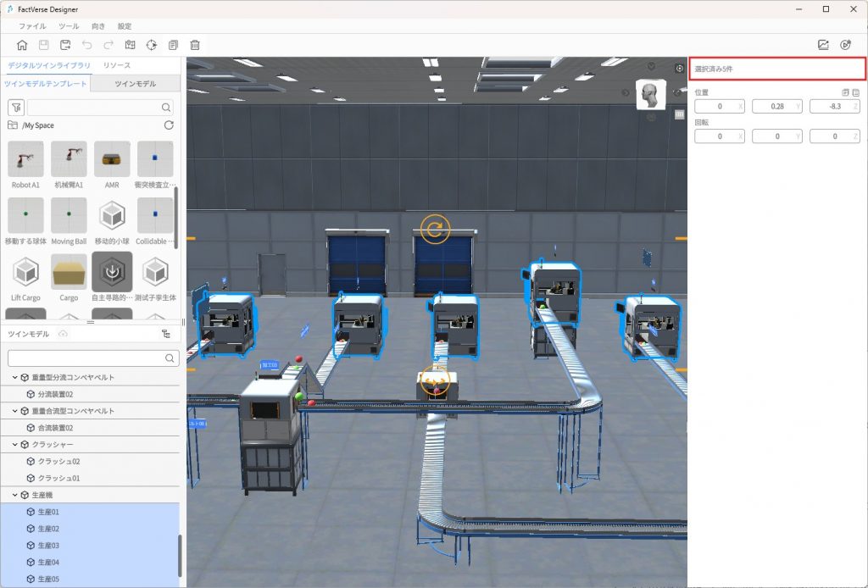
Task: Click the paste position icon beside 位置
Action: [855, 92]
